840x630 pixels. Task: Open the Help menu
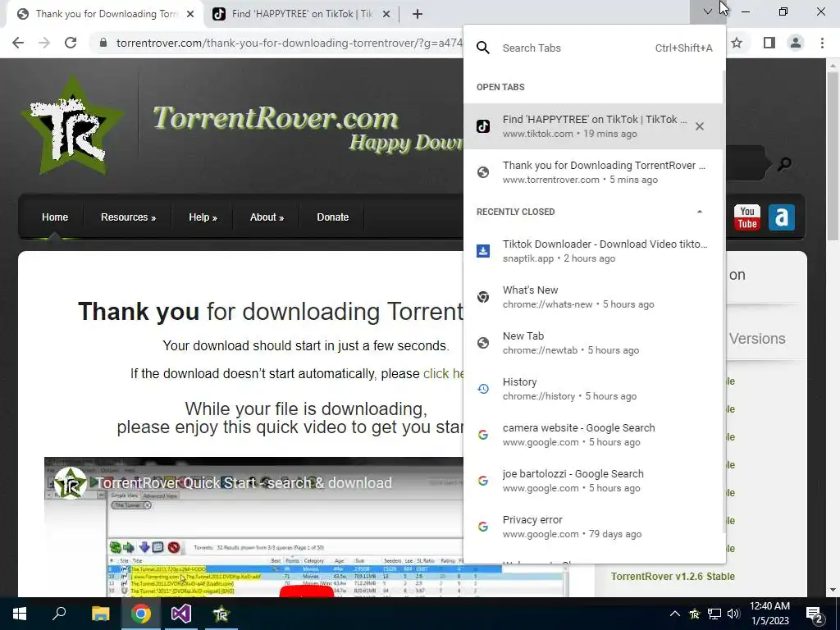point(203,217)
